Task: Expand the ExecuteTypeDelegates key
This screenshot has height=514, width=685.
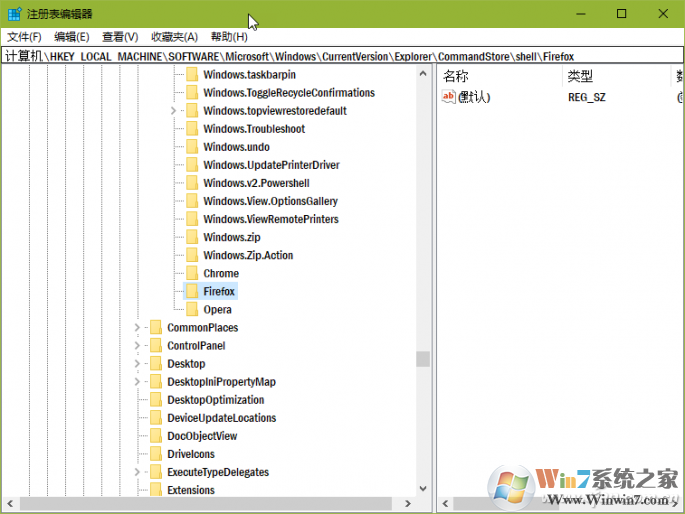Action: (137, 472)
